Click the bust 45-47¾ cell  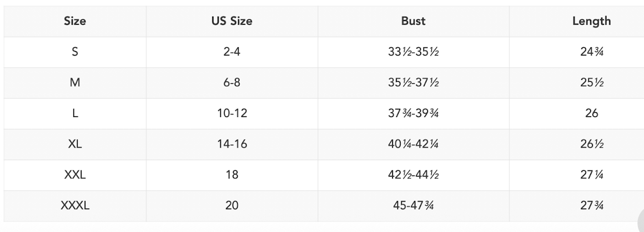coord(413,206)
